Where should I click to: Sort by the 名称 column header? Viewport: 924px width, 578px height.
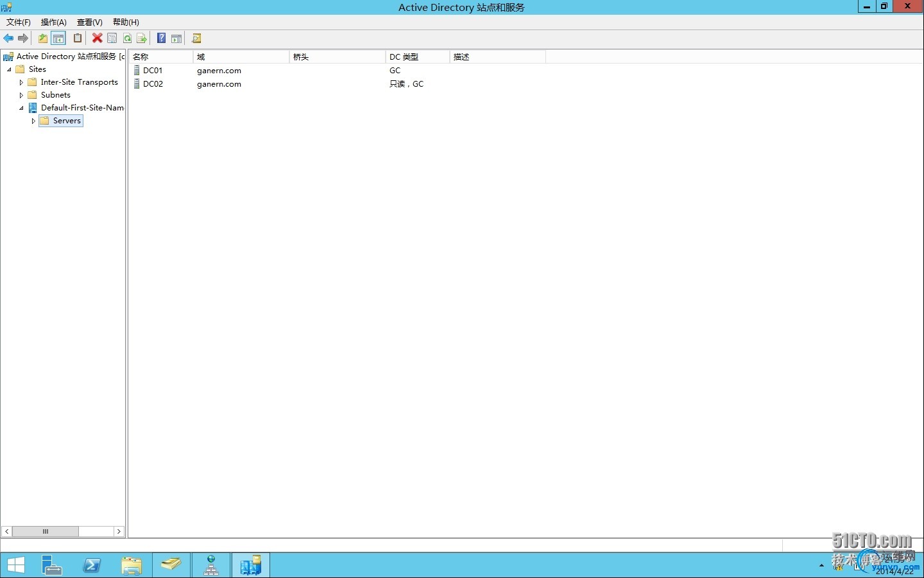pyautogui.click(x=161, y=57)
